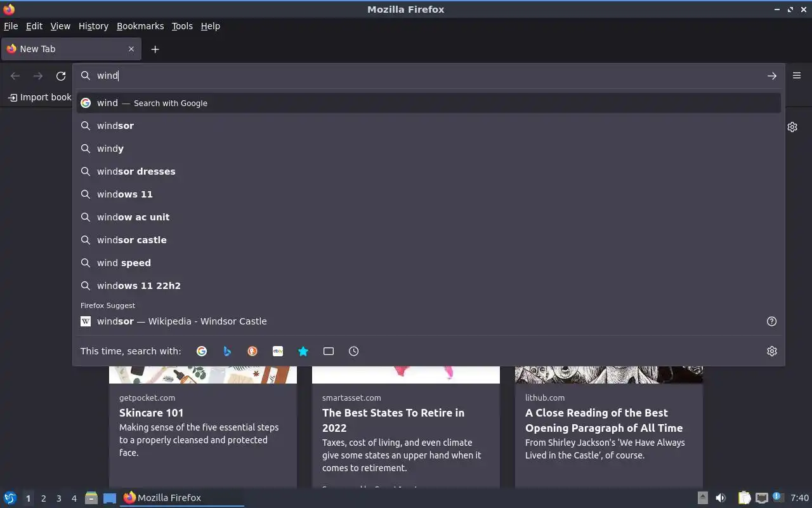The height and width of the screenshot is (508, 812).
Task: Open search settings gear in suggestion panel
Action: point(772,351)
